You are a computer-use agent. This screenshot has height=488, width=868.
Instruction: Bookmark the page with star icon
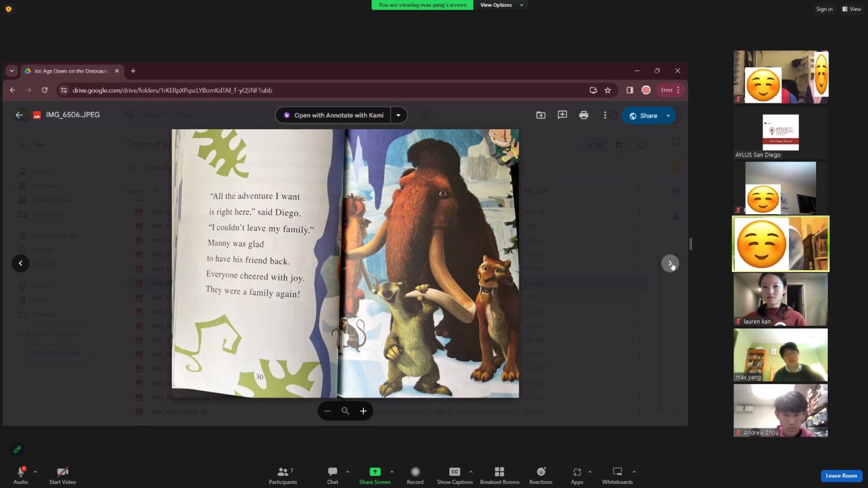[607, 90]
